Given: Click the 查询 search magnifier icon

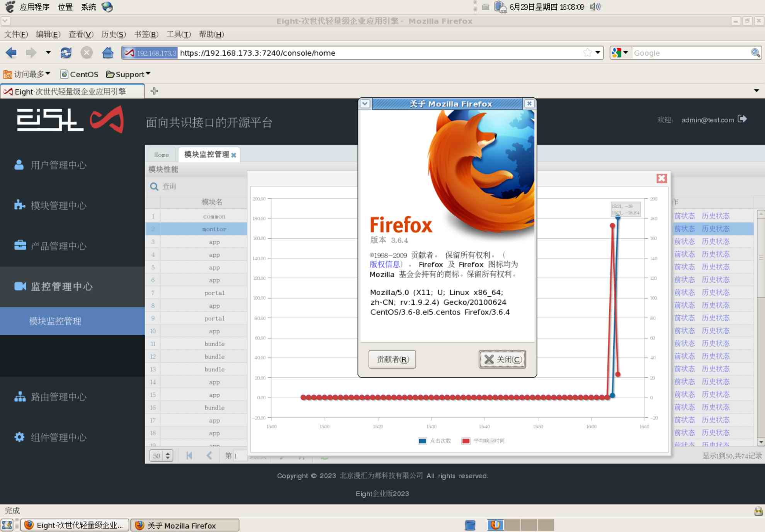Looking at the screenshot, I should [x=154, y=187].
